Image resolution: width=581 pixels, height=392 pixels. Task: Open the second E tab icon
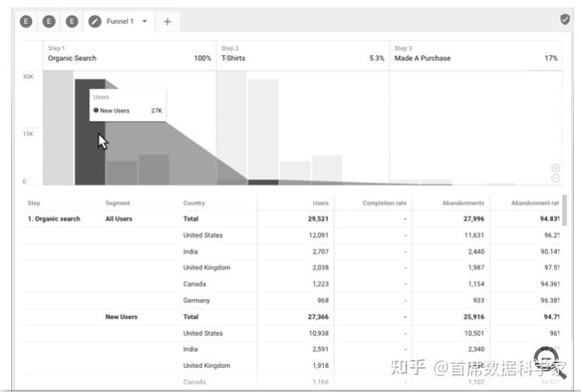pos(49,22)
